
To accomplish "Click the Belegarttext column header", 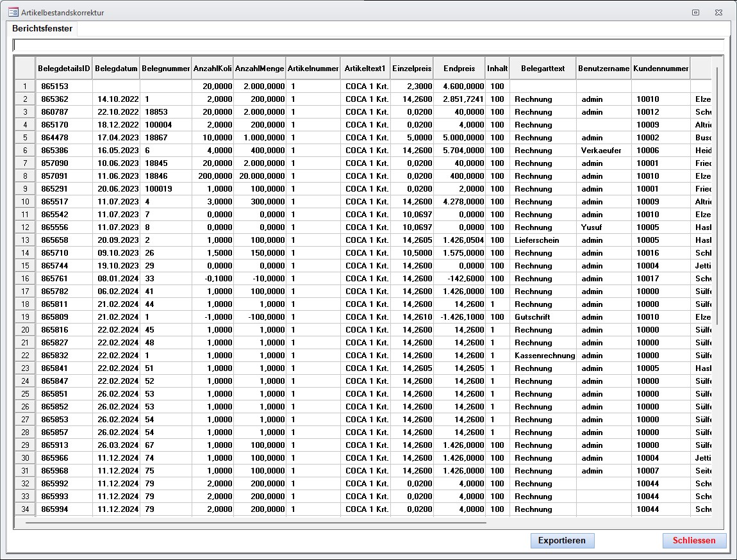I will pyautogui.click(x=543, y=69).
